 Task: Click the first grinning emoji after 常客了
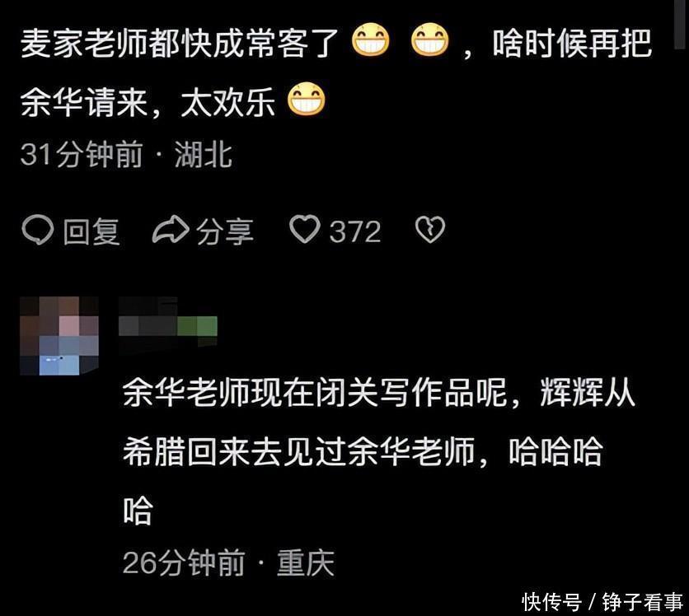tap(370, 40)
